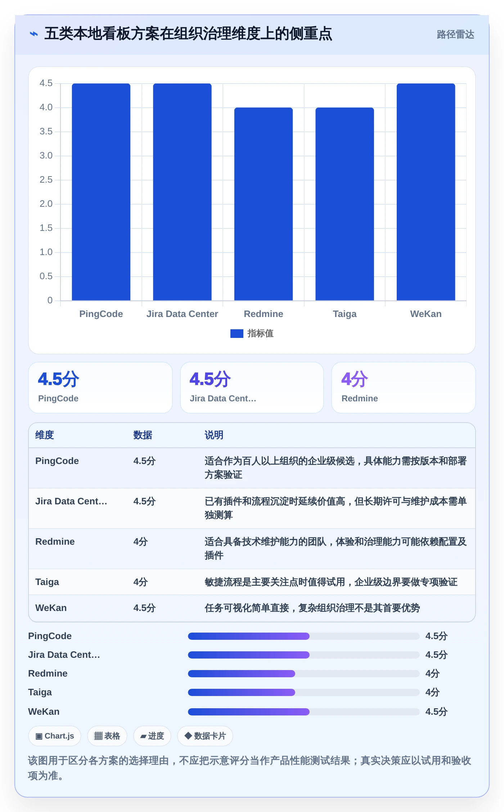
Task: Click the Jira Data Cent… progress bar
Action: [x=304, y=655]
